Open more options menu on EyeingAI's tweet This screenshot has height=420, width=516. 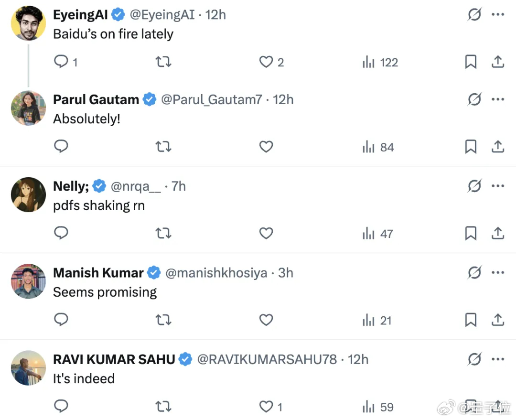(x=498, y=15)
